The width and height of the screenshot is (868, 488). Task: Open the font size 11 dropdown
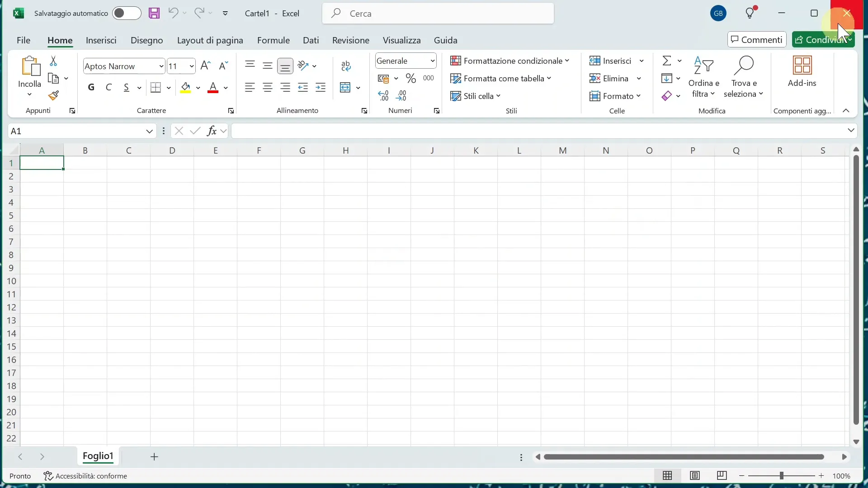192,66
